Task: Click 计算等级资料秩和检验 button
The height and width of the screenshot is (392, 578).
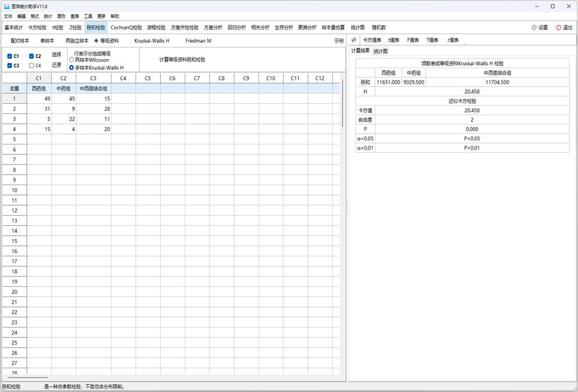Action: coord(182,60)
